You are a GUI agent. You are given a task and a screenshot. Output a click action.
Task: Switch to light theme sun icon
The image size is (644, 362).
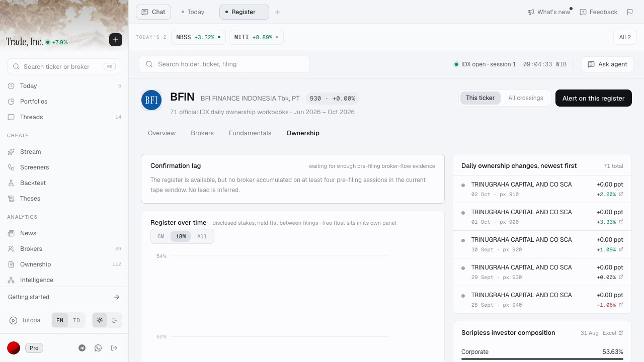click(x=100, y=320)
